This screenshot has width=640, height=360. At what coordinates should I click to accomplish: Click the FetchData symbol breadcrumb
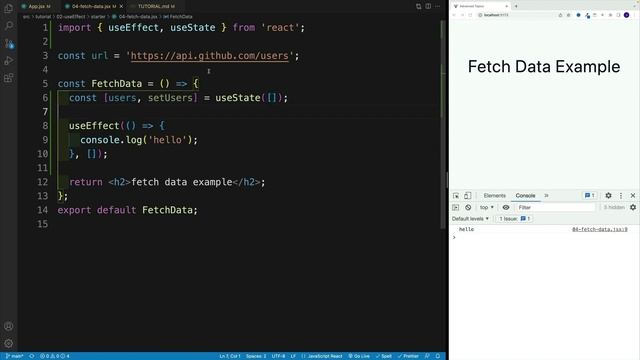178,17
